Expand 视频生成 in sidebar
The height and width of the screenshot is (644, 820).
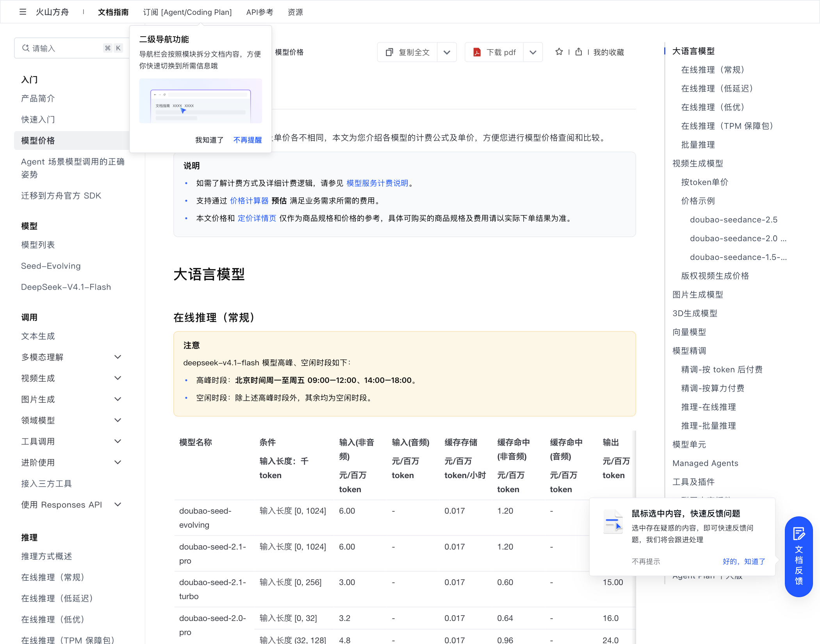pyautogui.click(x=118, y=378)
